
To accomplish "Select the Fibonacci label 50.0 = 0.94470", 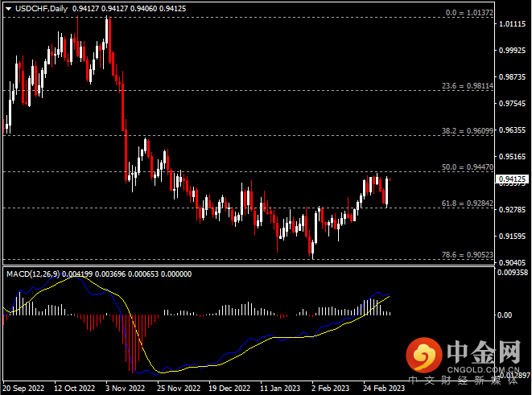I will pos(468,167).
